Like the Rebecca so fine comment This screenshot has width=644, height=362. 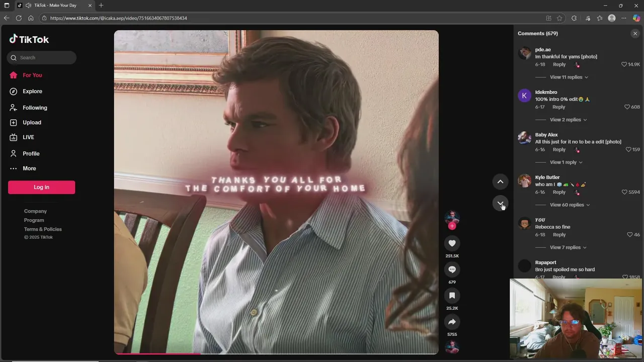(x=629, y=235)
